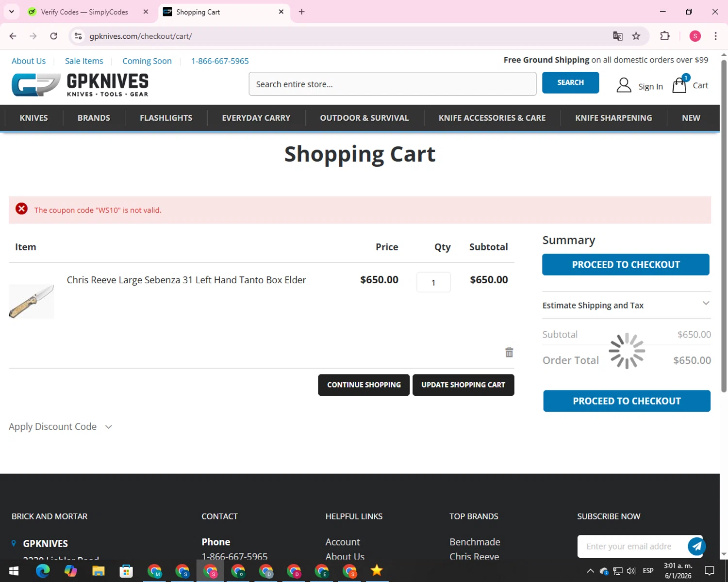
Task: Open Chris Reeve Large Sebenza product link
Action: tap(186, 280)
